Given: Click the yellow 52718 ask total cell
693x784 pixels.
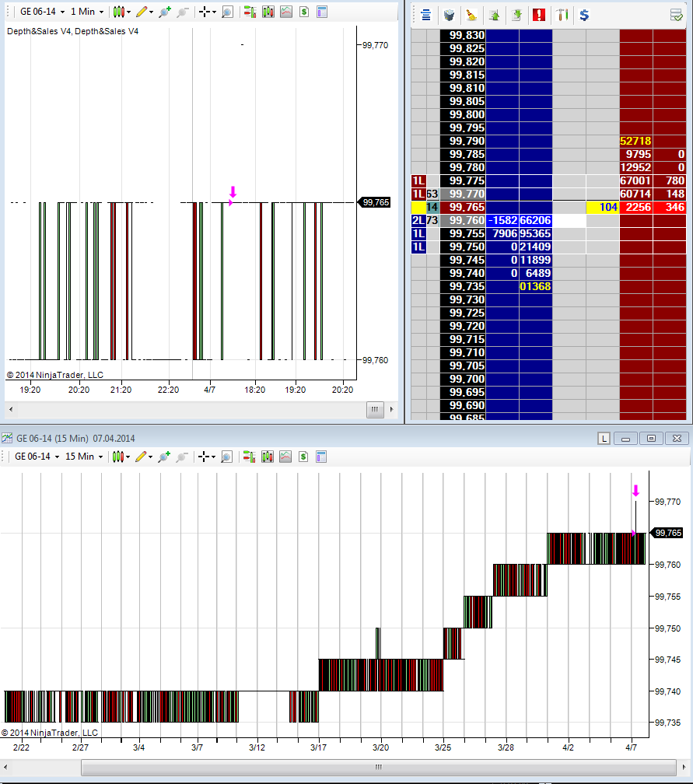Looking at the screenshot, I should (x=636, y=141).
